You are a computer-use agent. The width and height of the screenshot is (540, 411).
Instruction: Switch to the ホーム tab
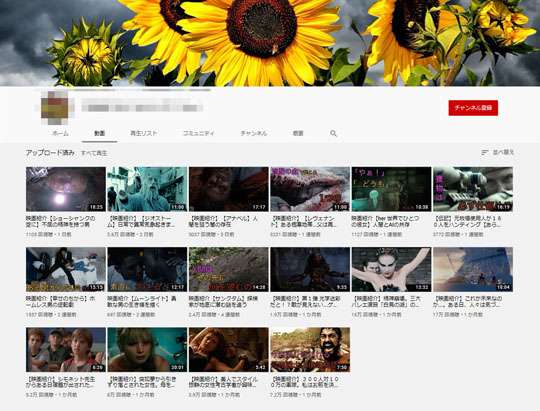[x=60, y=133]
